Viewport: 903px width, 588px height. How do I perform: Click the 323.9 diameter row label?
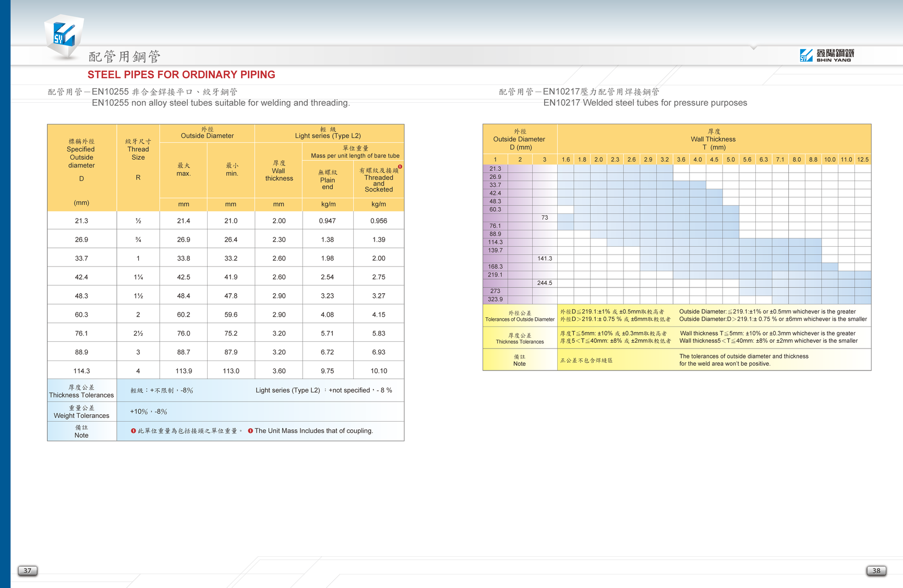[x=496, y=299]
